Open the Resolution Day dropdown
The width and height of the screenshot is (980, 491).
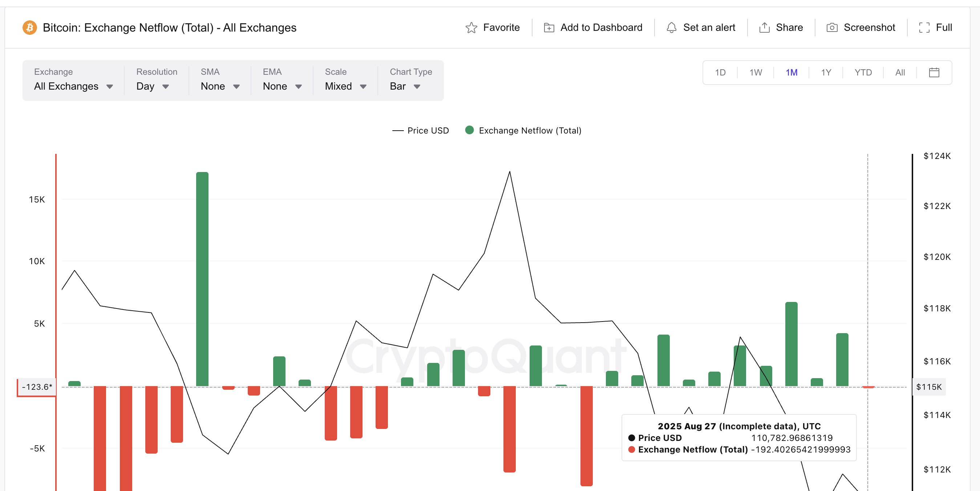coord(153,86)
